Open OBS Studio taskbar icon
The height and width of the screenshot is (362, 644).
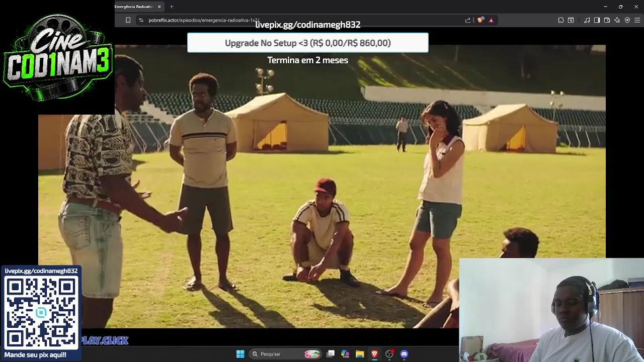tap(389, 354)
